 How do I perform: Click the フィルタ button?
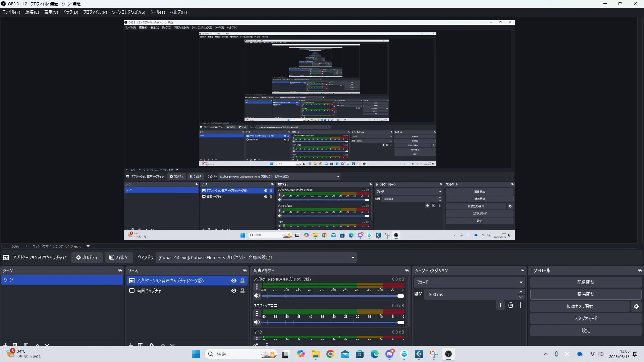[x=118, y=257]
